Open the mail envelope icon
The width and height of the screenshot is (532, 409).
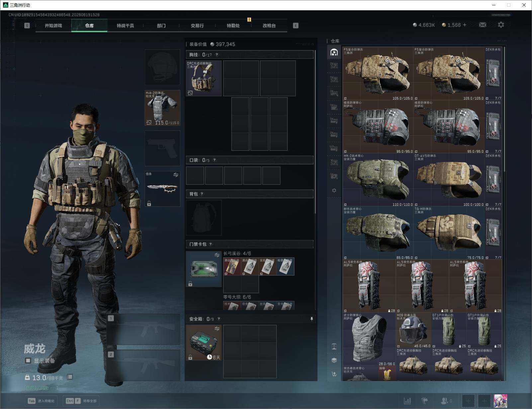click(x=483, y=25)
